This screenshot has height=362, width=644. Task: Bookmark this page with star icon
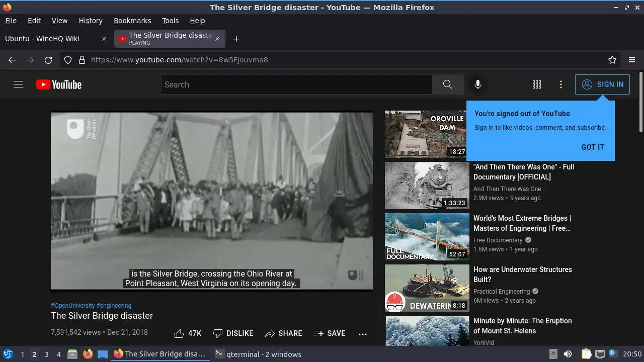coord(612,60)
